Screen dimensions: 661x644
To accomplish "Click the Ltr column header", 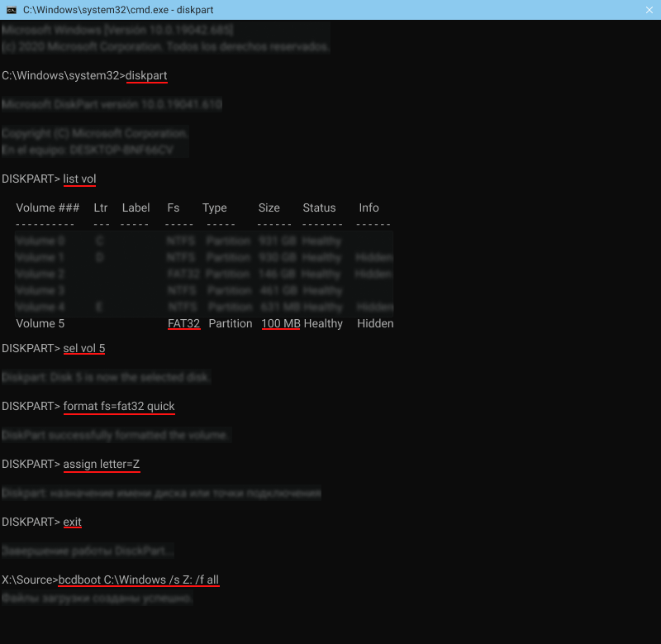I will pos(101,208).
